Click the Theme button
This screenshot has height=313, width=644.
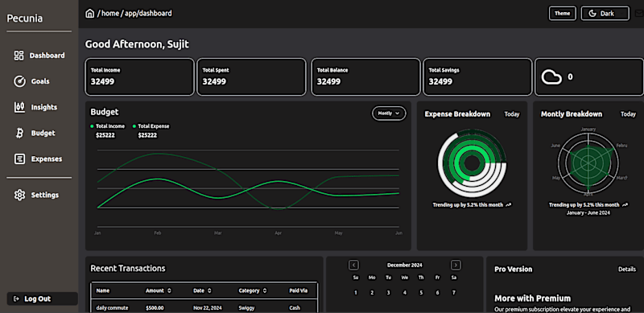(563, 13)
